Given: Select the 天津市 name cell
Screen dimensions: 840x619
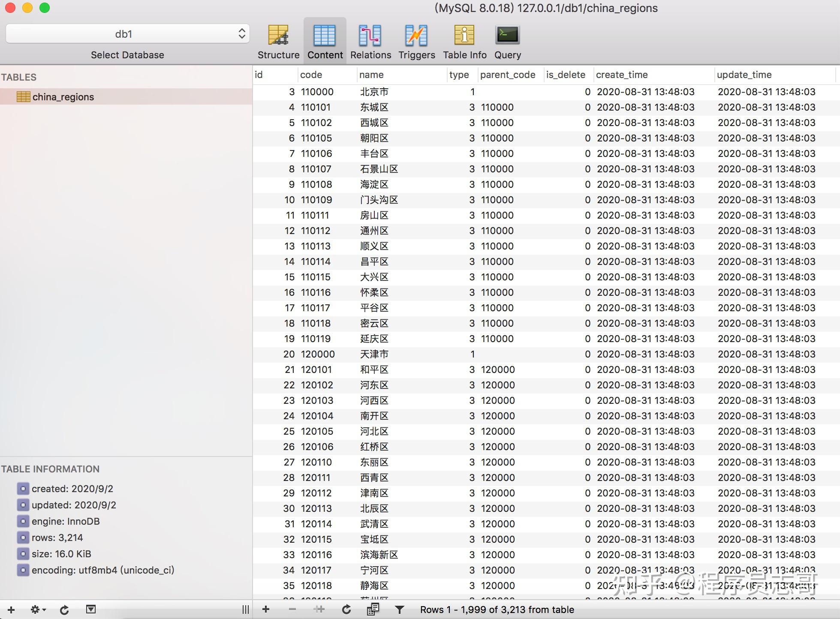Looking at the screenshot, I should 374,354.
